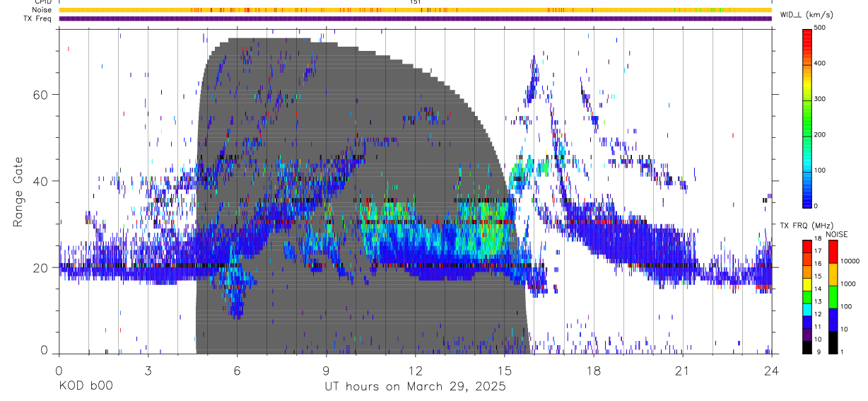Click the '100' tick on width colorbar
This screenshot has height=401, width=868.
820,170
